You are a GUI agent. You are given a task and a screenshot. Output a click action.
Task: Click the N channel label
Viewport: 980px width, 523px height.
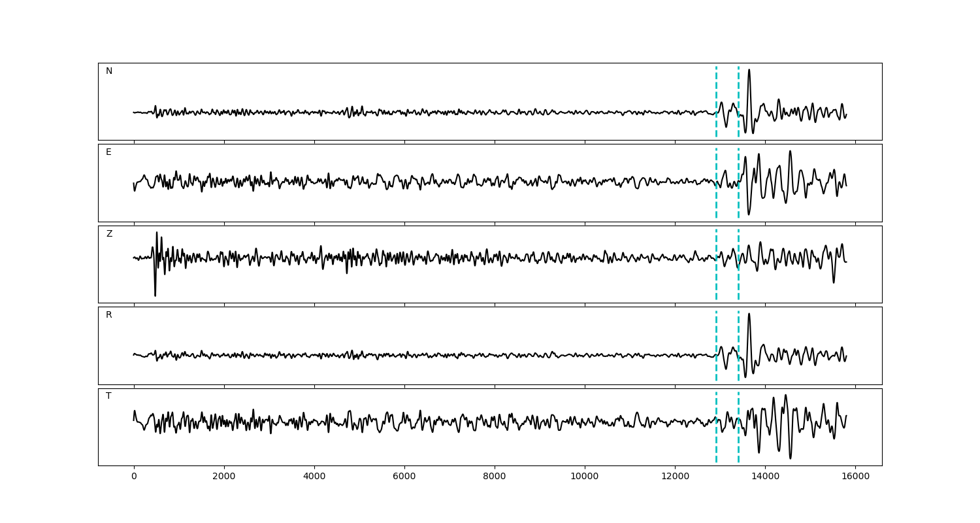(x=109, y=71)
